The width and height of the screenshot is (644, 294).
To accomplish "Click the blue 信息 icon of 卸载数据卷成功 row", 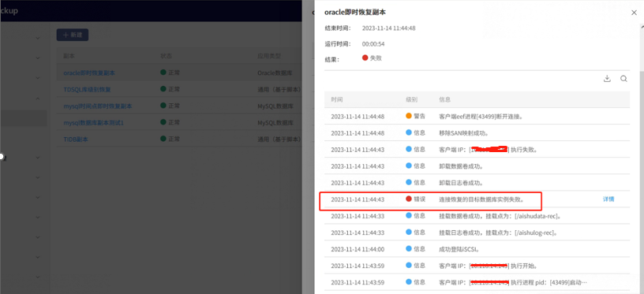I will 409,166.
